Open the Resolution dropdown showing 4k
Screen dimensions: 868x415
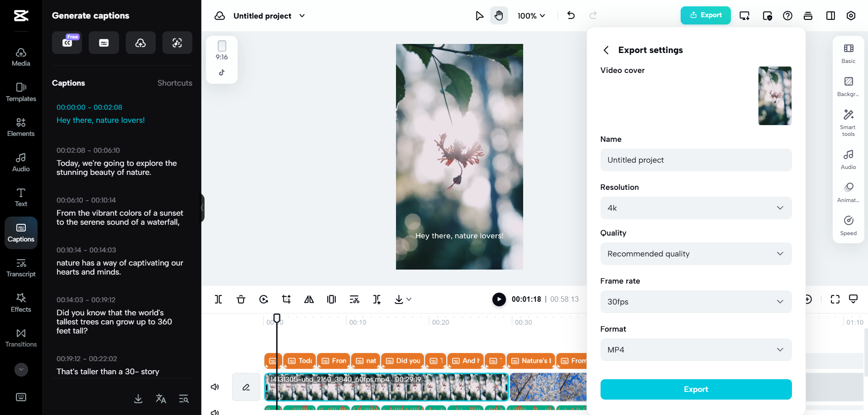tap(696, 208)
